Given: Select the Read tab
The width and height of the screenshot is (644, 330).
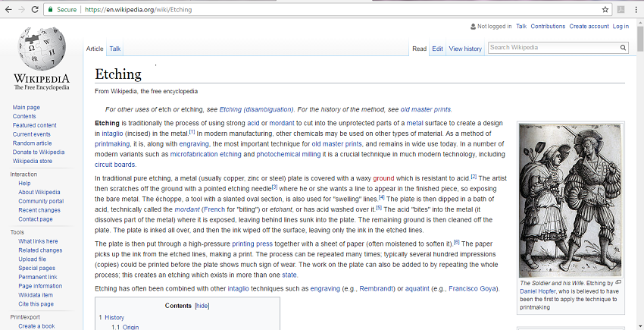Looking at the screenshot, I should point(419,49).
